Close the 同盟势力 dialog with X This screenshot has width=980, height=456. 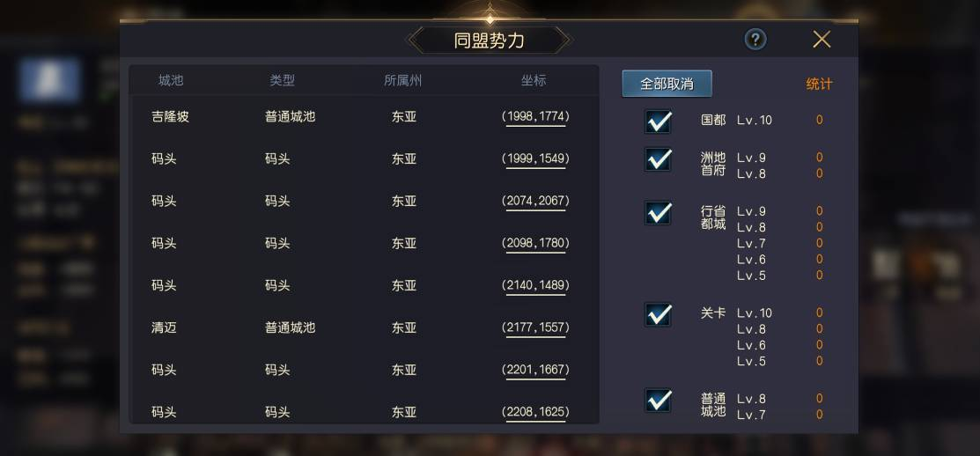click(822, 39)
